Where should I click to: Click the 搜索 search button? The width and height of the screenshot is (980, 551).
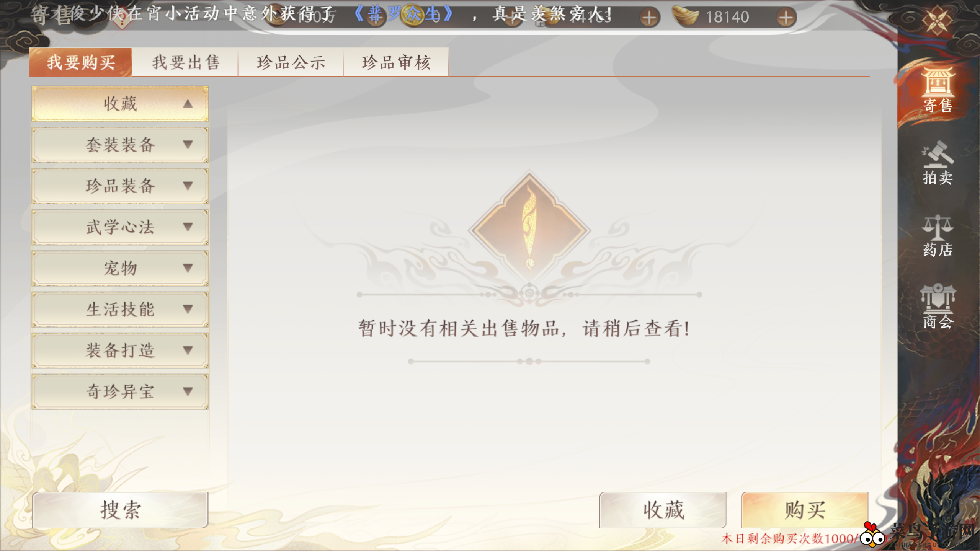click(x=120, y=510)
